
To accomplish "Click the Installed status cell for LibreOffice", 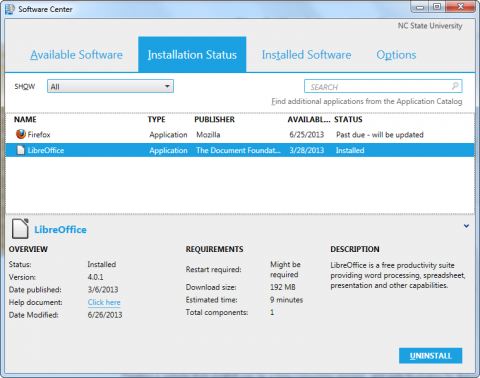I will point(350,150).
